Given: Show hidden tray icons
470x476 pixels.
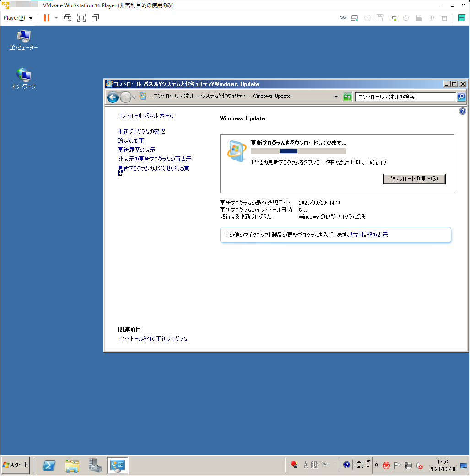Looking at the screenshot, I should point(377,465).
